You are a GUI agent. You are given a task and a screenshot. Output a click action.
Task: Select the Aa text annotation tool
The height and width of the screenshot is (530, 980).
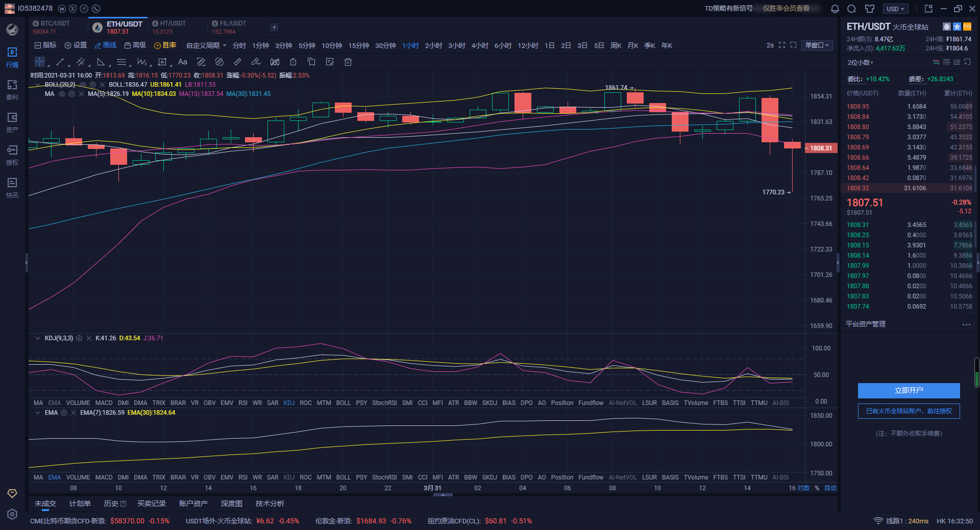click(x=182, y=62)
